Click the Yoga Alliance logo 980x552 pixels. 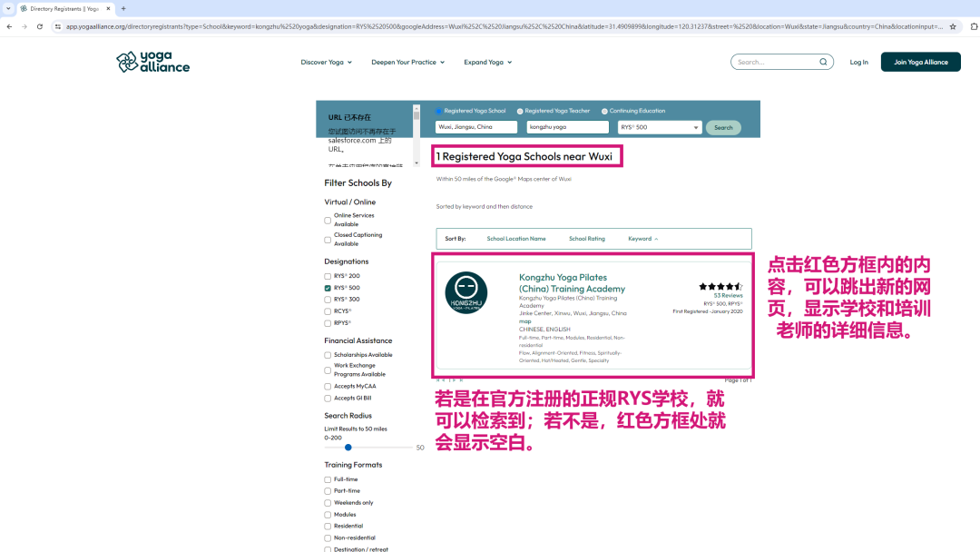tap(153, 62)
